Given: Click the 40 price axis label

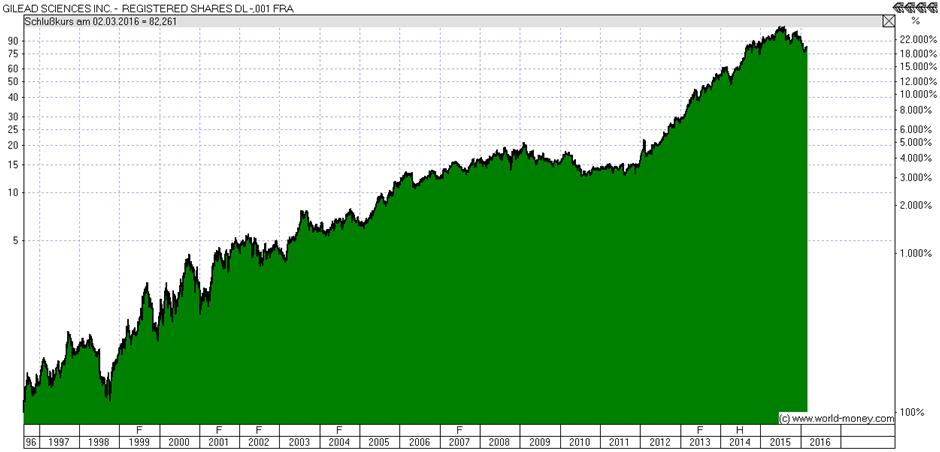Looking at the screenshot, I should 14,97.
